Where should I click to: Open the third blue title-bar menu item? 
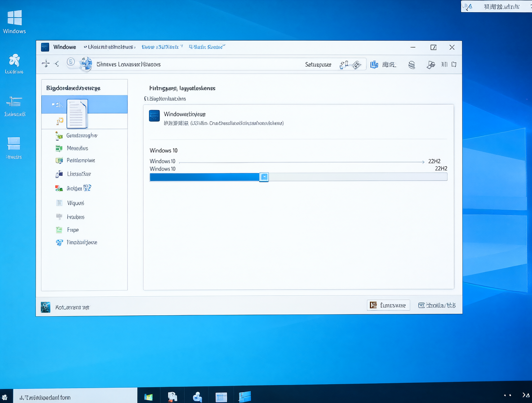(x=207, y=47)
